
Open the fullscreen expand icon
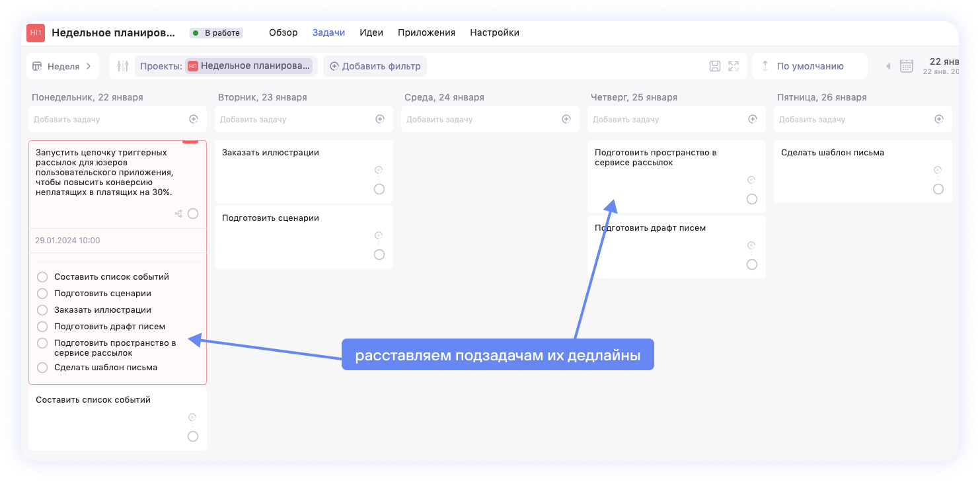coord(734,66)
